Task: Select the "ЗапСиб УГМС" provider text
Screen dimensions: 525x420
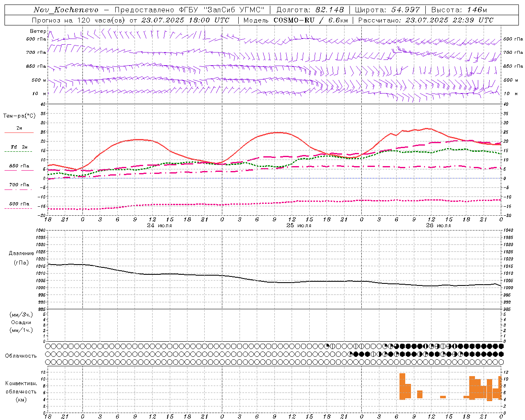Action: pos(234,10)
